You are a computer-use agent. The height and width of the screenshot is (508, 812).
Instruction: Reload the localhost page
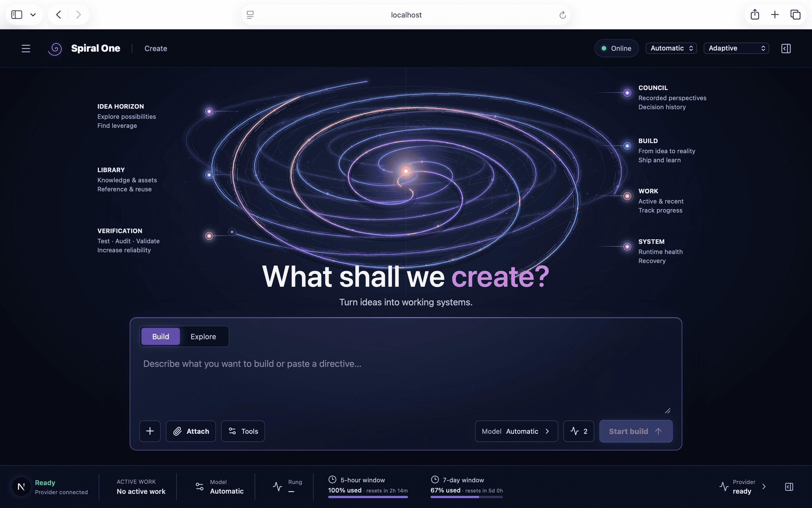(563, 15)
